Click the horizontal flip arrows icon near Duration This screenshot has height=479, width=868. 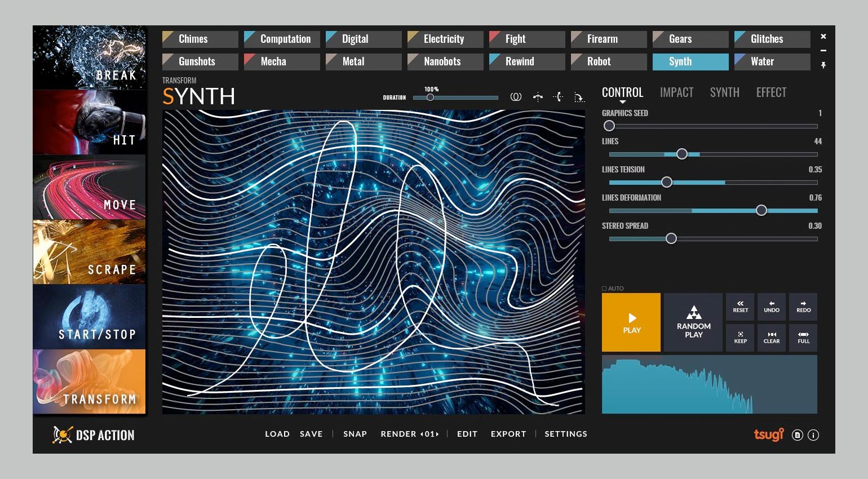538,96
